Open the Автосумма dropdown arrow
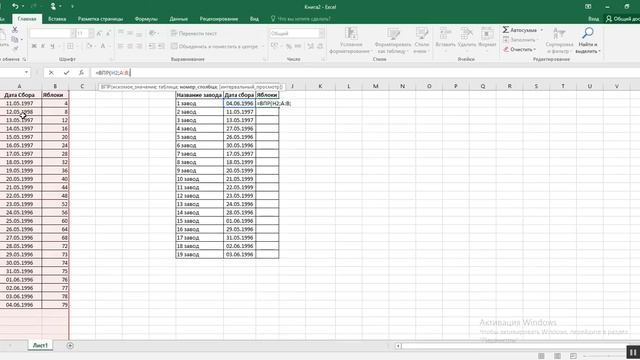 (542, 30)
